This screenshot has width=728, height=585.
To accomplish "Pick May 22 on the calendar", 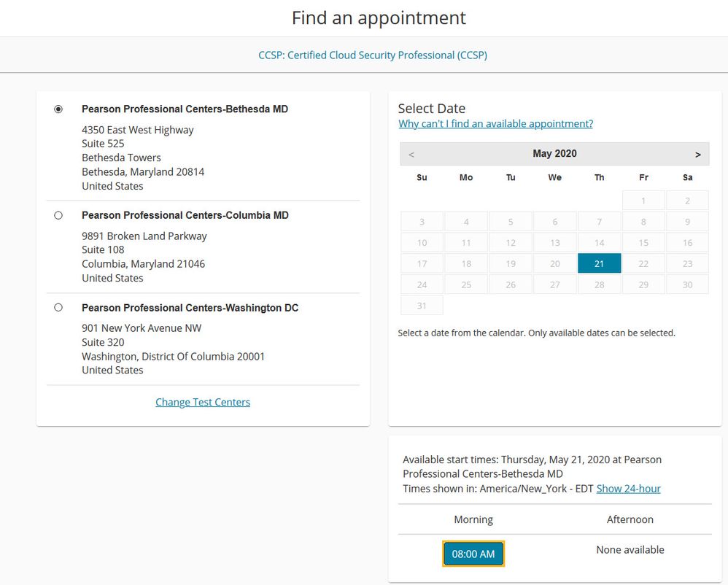I will coord(643,263).
